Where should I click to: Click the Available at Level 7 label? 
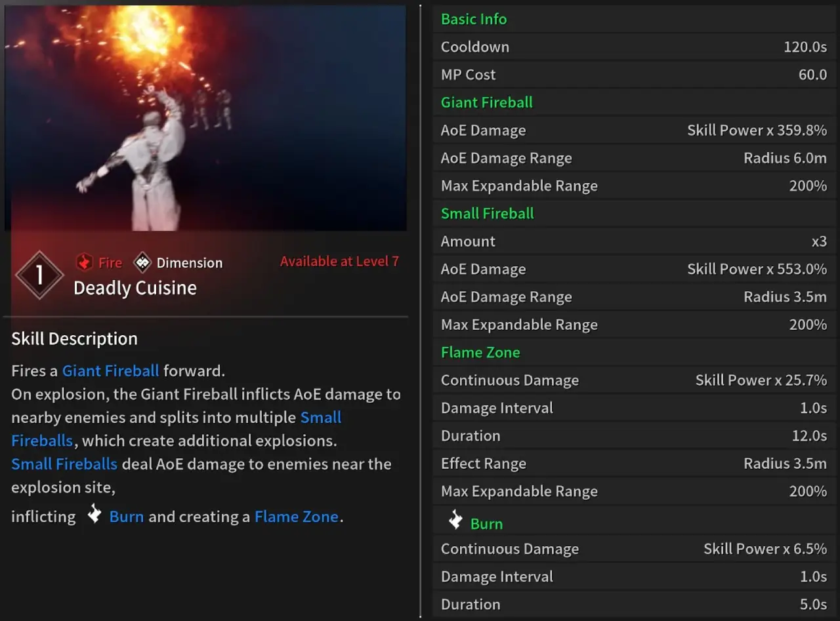coord(339,261)
